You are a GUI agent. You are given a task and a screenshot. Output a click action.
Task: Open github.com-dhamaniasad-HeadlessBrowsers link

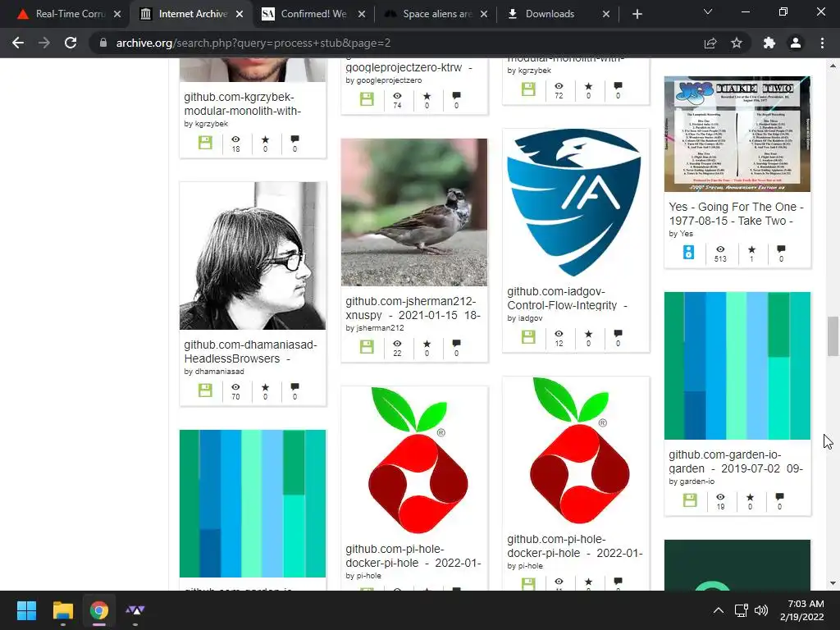250,351
